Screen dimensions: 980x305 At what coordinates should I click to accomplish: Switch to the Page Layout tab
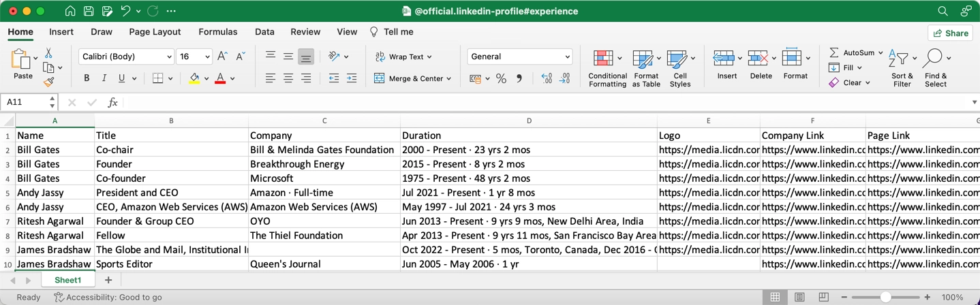(155, 32)
